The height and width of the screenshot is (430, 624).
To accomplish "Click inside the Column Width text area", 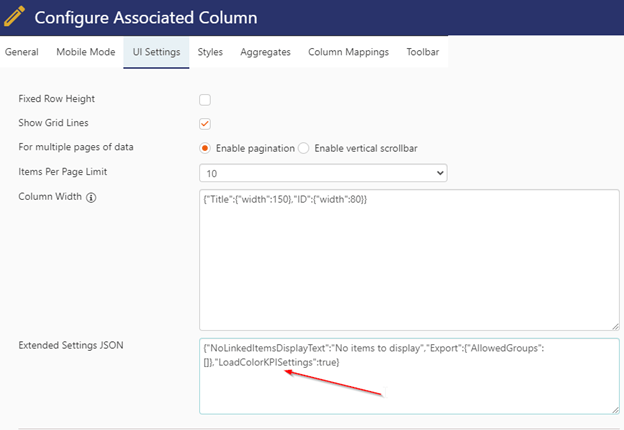I will pos(409,260).
